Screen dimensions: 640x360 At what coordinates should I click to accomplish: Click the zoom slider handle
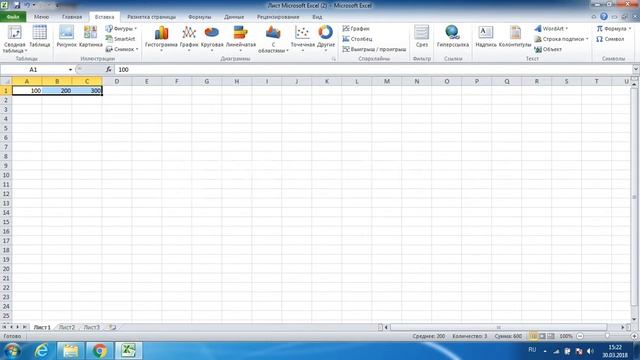[607, 336]
